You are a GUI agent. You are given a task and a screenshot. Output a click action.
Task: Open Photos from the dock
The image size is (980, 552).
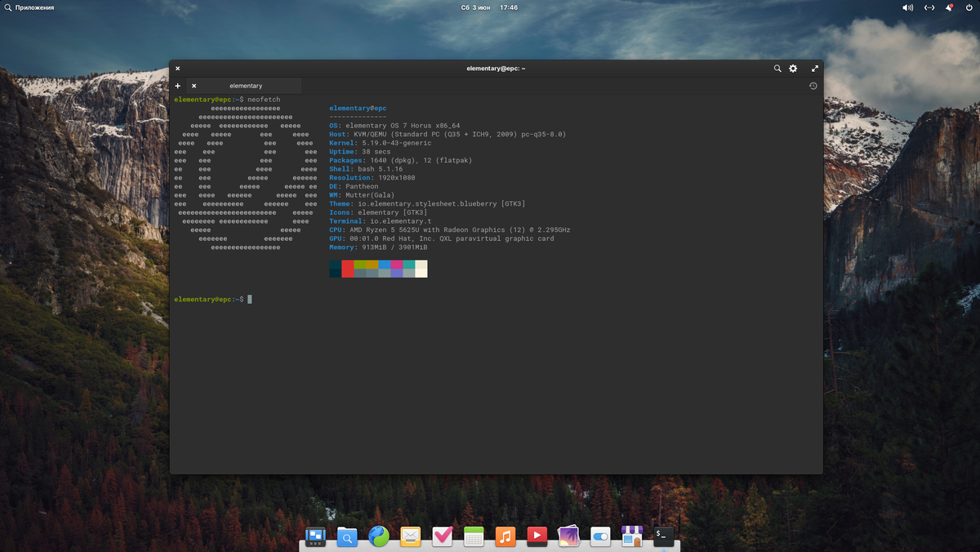coord(568,536)
